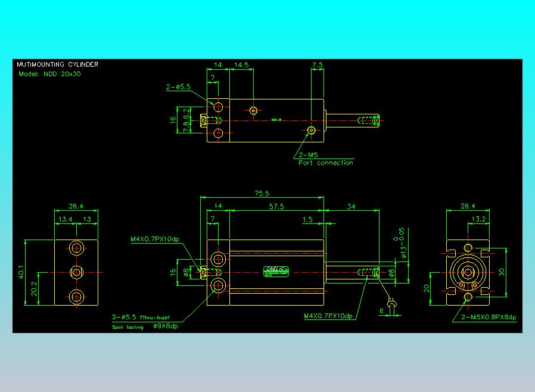
Task: Select the 26.4 width dimension in right view
Action: pos(468,206)
